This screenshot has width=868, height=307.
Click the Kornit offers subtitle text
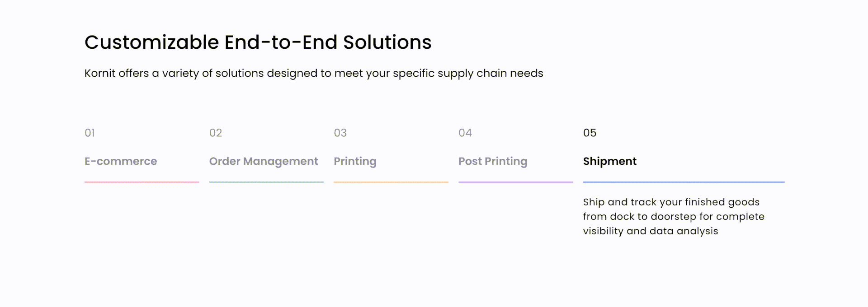(314, 73)
